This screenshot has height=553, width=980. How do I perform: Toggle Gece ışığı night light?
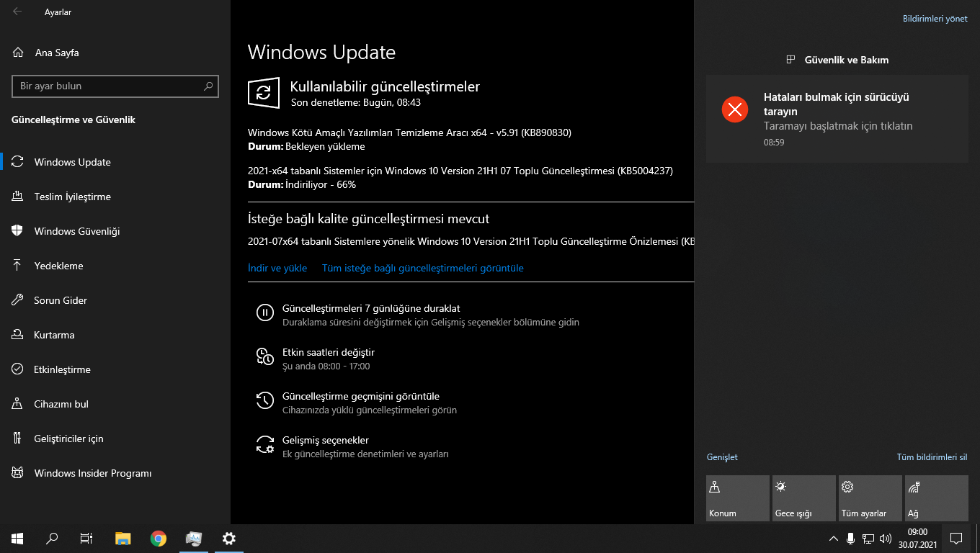pyautogui.click(x=804, y=498)
